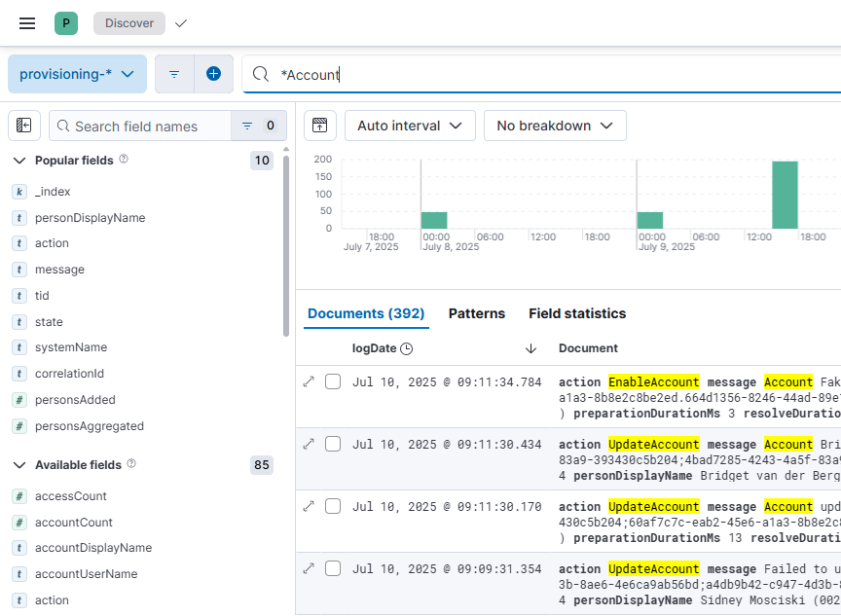
Task: Open the field type filter button
Action: click(x=259, y=126)
